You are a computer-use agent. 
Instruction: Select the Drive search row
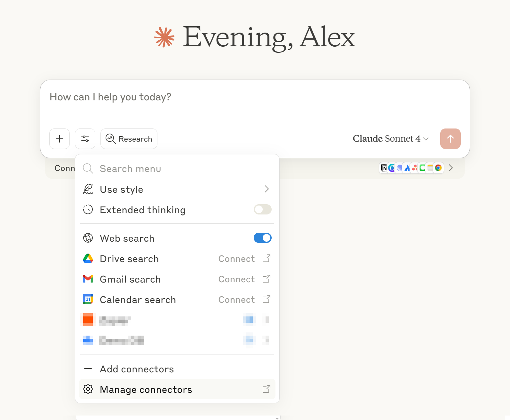point(177,259)
